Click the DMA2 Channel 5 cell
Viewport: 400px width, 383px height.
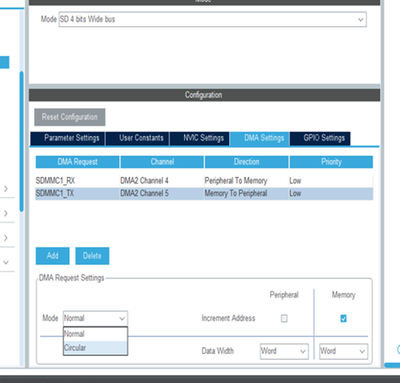pyautogui.click(x=162, y=194)
